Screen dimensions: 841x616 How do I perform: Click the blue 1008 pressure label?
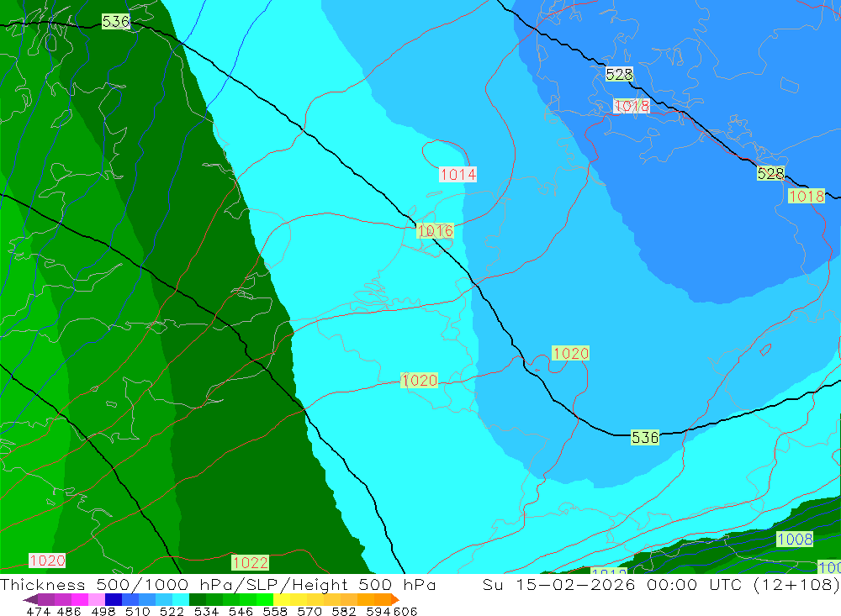point(795,539)
